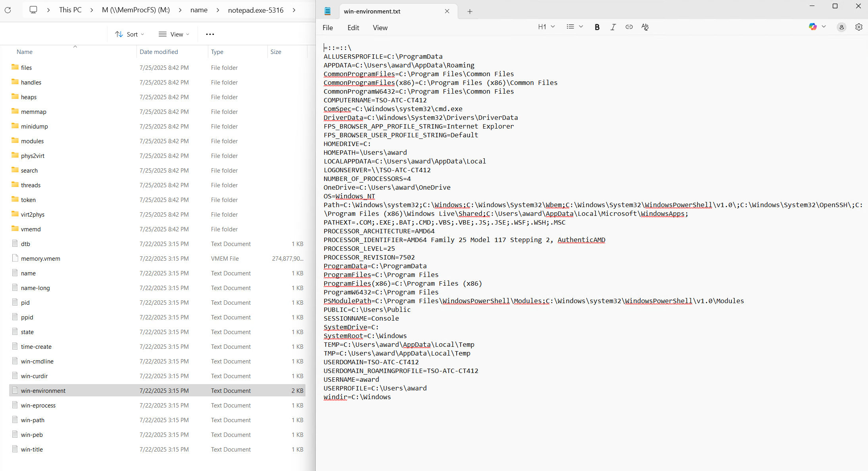Click the Refresh icon in File Explorer
This screenshot has height=471, width=868.
click(x=8, y=10)
